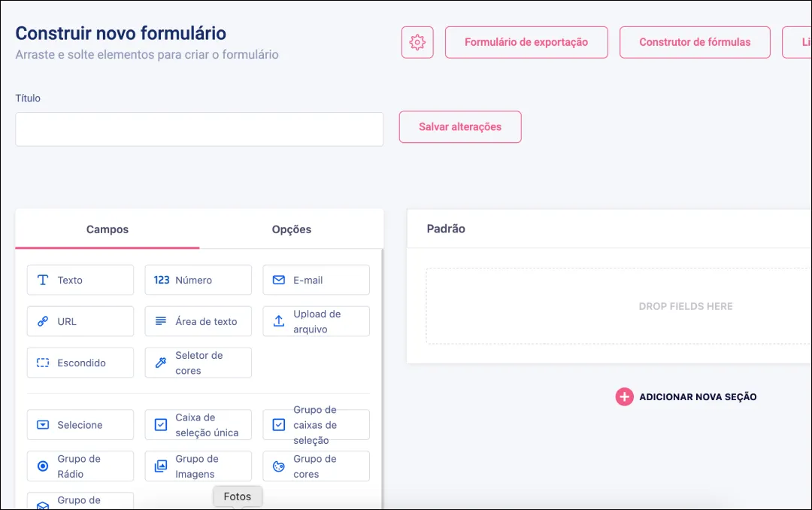This screenshot has height=510, width=812.
Task: Click into the Título input field
Action: 199,129
